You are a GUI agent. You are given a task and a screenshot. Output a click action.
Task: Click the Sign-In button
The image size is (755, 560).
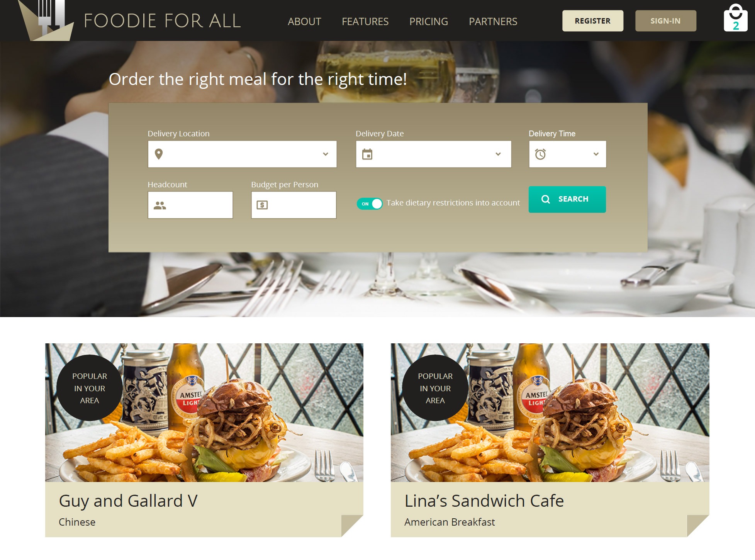click(665, 21)
